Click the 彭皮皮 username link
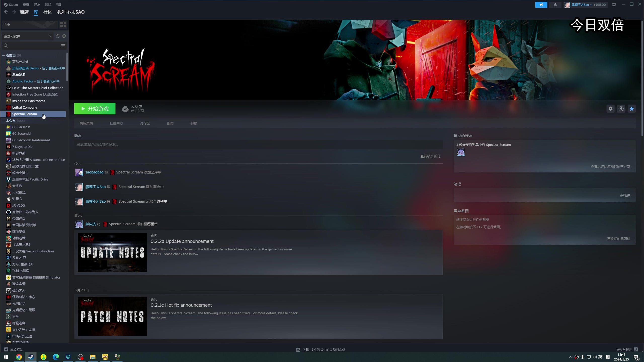The width and height of the screenshot is (644, 362). point(91,224)
